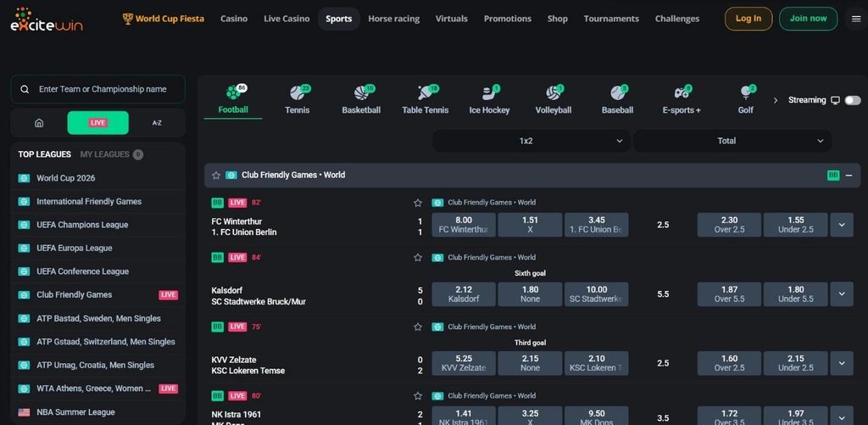Open ATP Gstaad, Switzerland, Men Singles
Image resolution: width=868 pixels, height=425 pixels.
[106, 342]
